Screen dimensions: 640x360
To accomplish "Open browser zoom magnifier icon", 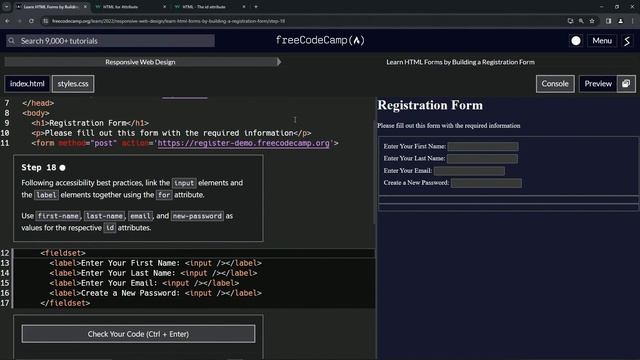I will pyautogui.click(x=581, y=21).
